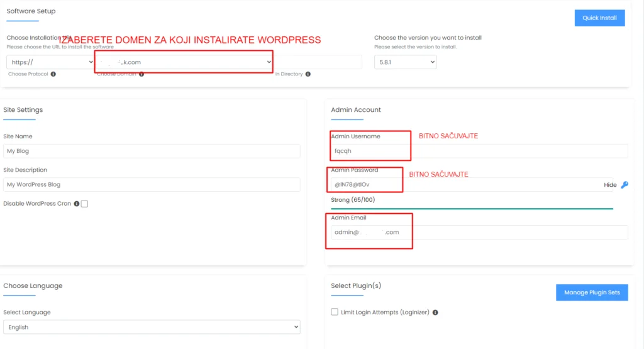This screenshot has height=349, width=644.
Task: Focus the Admin Username field
Action: [x=479, y=151]
